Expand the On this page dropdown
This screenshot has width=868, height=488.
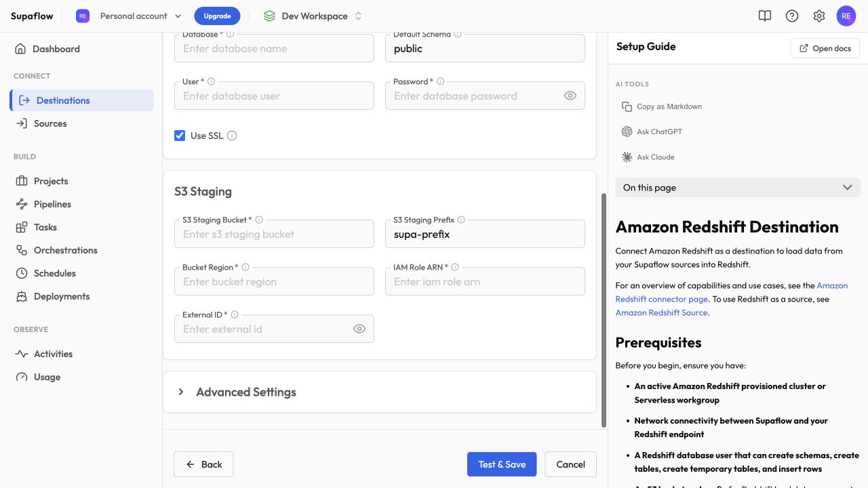pyautogui.click(x=738, y=188)
